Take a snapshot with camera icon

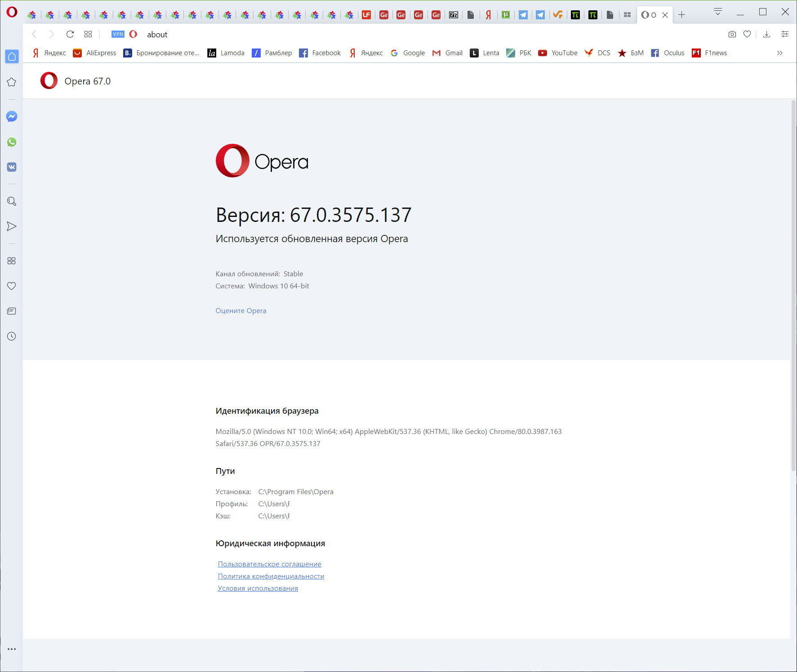(x=732, y=34)
